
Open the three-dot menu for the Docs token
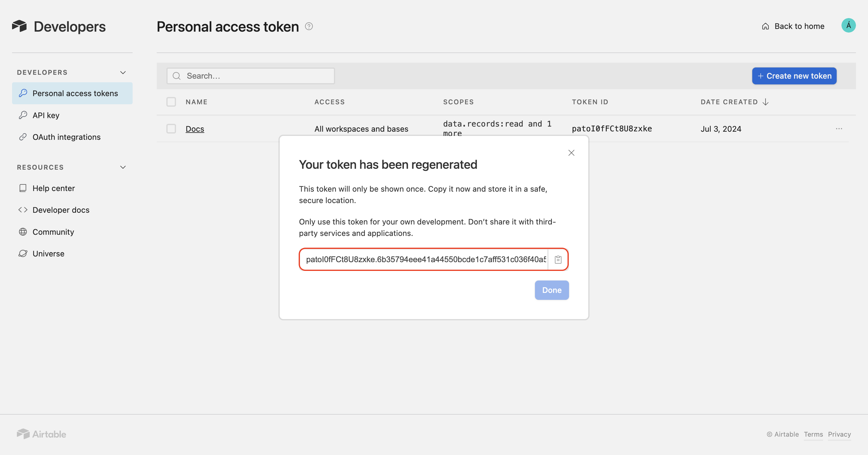(x=839, y=129)
